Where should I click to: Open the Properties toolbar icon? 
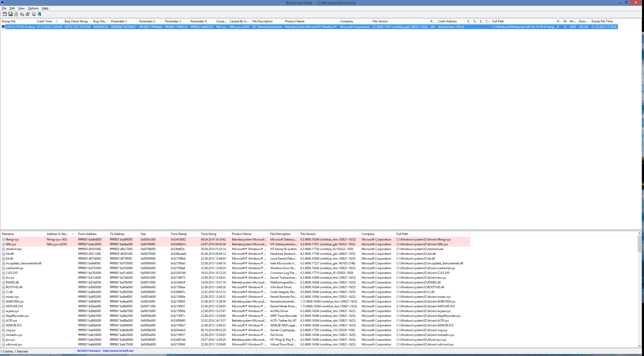click(x=28, y=14)
